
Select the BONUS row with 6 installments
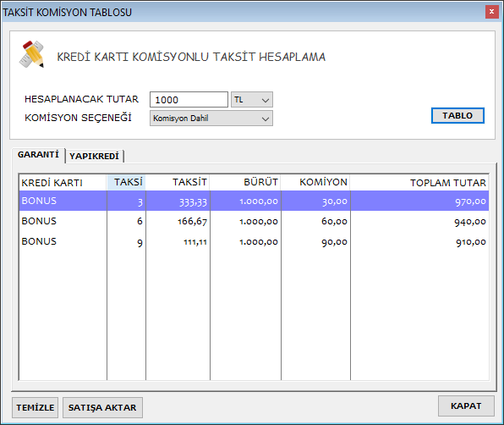coord(254,221)
